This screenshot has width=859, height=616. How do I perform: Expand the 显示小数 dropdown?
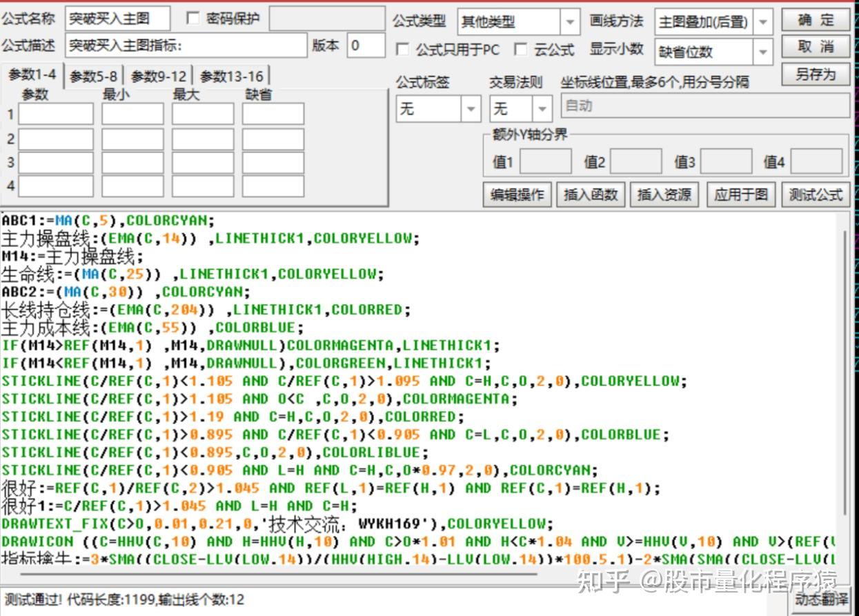click(762, 52)
